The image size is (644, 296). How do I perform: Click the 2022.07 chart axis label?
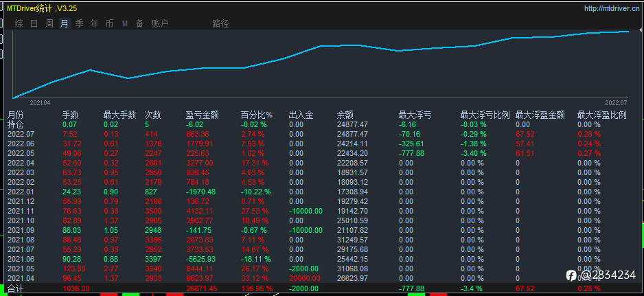pyautogui.click(x=617, y=103)
